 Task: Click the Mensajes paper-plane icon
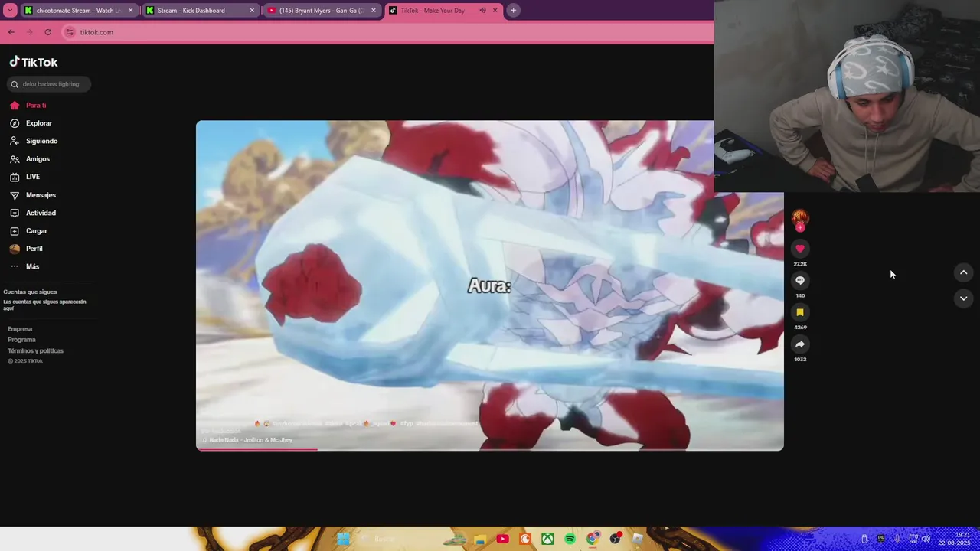point(15,195)
